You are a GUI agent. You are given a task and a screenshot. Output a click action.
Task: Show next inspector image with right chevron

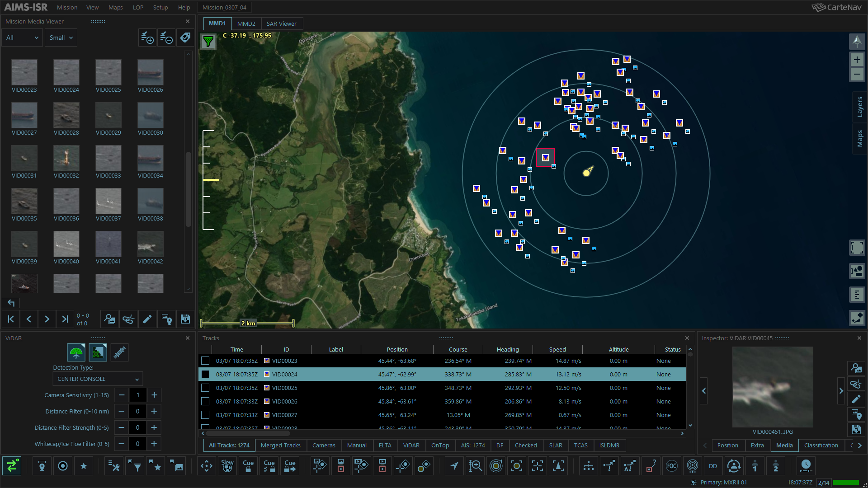[x=841, y=391]
